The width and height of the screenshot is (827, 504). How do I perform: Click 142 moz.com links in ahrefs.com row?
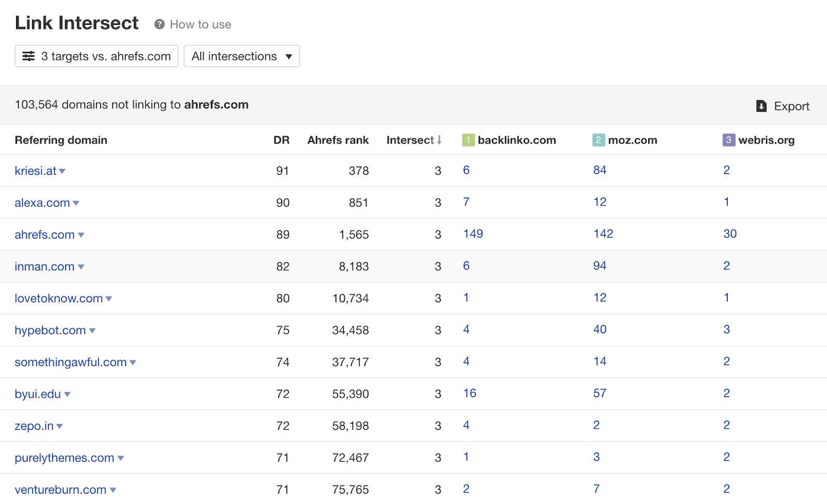click(x=603, y=234)
